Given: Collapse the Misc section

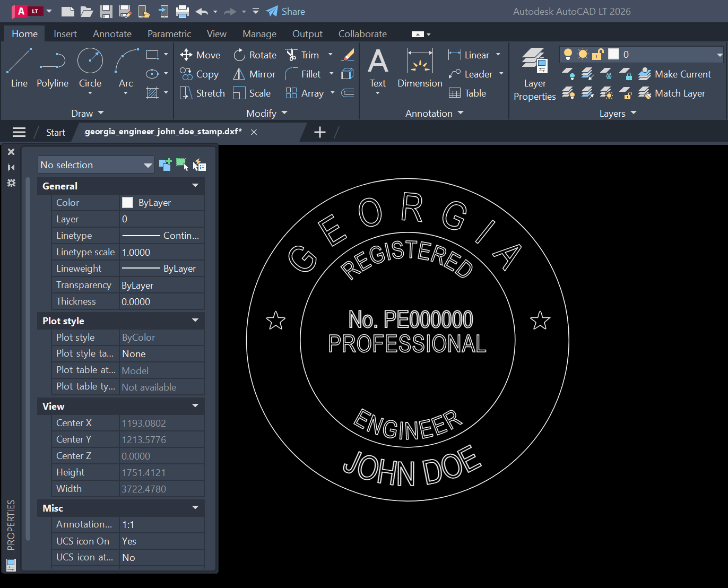Looking at the screenshot, I should pos(195,508).
